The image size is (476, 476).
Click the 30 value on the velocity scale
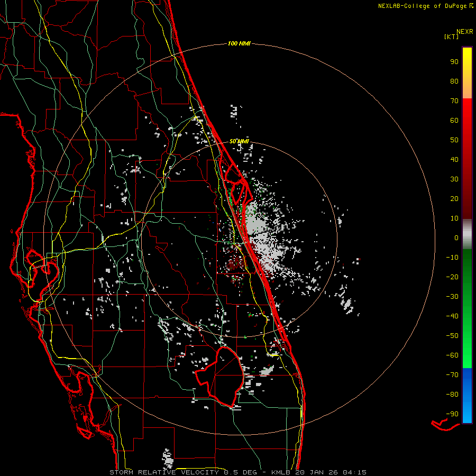click(x=454, y=179)
